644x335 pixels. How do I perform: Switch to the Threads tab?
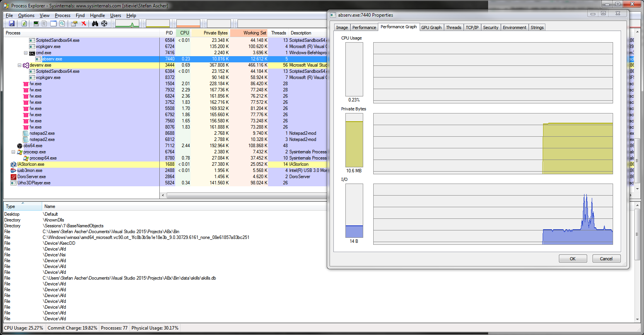point(454,27)
